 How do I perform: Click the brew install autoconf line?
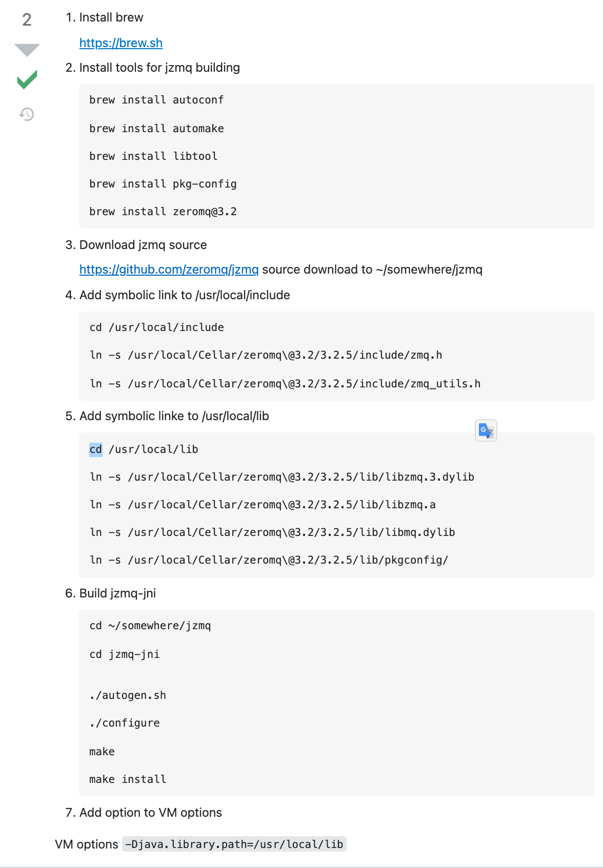[x=156, y=100]
